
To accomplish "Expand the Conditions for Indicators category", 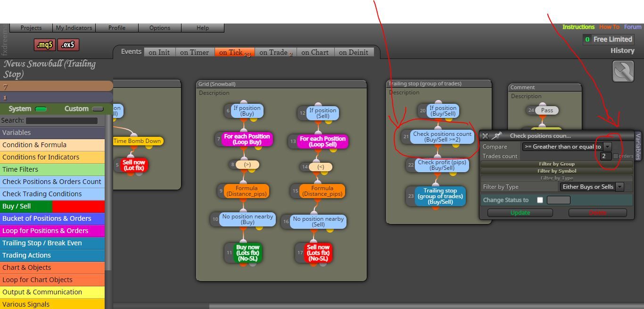I will pos(52,157).
